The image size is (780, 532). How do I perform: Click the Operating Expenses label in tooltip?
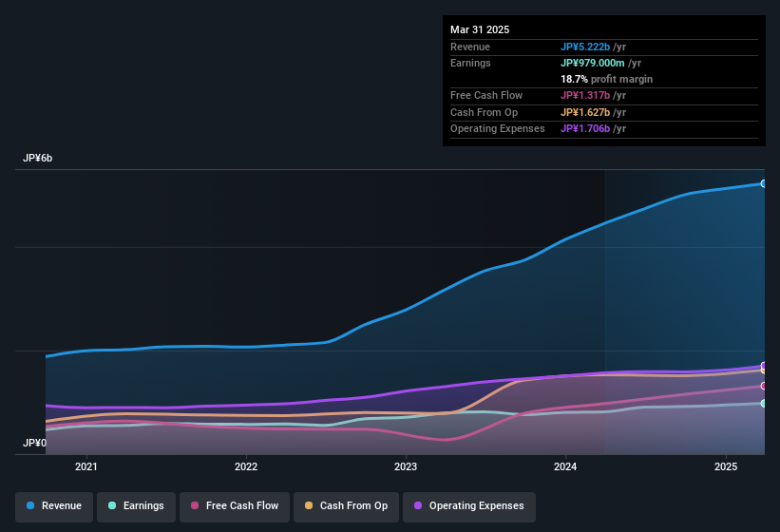(498, 129)
